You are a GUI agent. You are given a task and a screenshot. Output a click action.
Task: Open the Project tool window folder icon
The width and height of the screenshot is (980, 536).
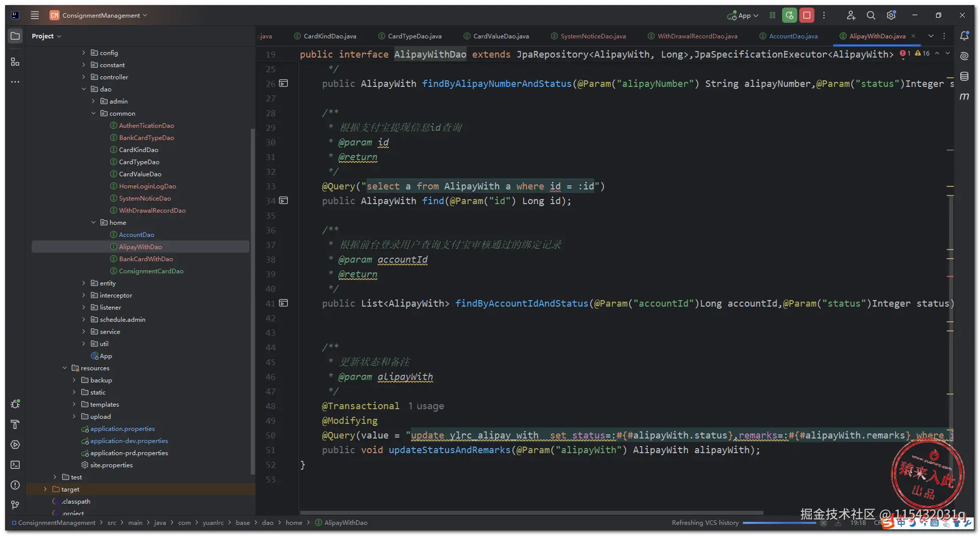pos(15,36)
